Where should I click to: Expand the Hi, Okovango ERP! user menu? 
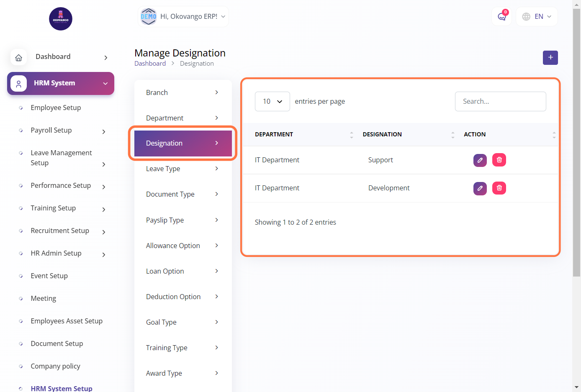point(183,17)
